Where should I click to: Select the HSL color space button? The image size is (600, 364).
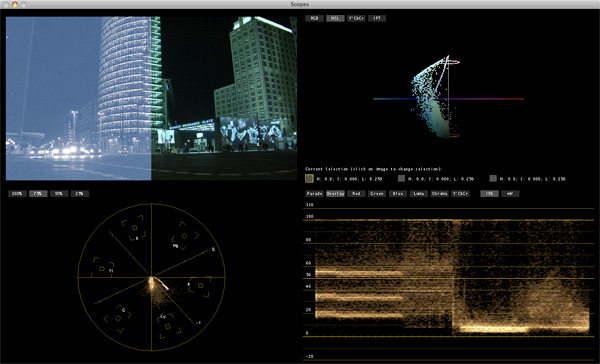coord(335,18)
